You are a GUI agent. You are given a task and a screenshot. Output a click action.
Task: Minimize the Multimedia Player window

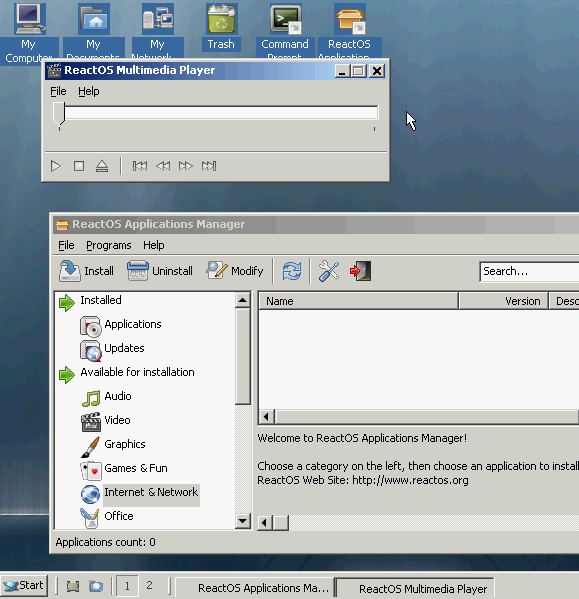point(342,71)
